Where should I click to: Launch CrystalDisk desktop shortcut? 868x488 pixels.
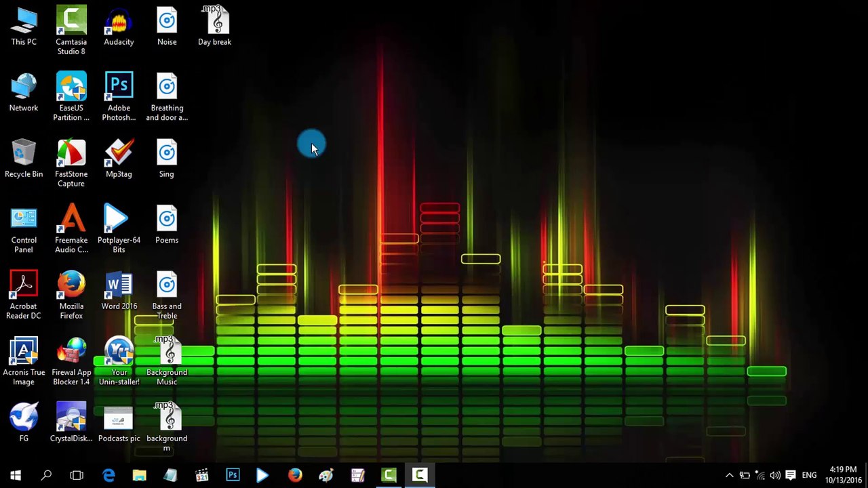tap(71, 422)
